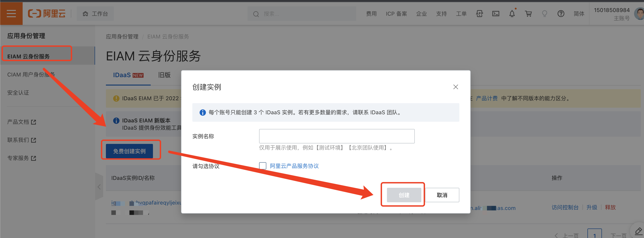Click the Alibaba Cloud logo

tap(47, 14)
